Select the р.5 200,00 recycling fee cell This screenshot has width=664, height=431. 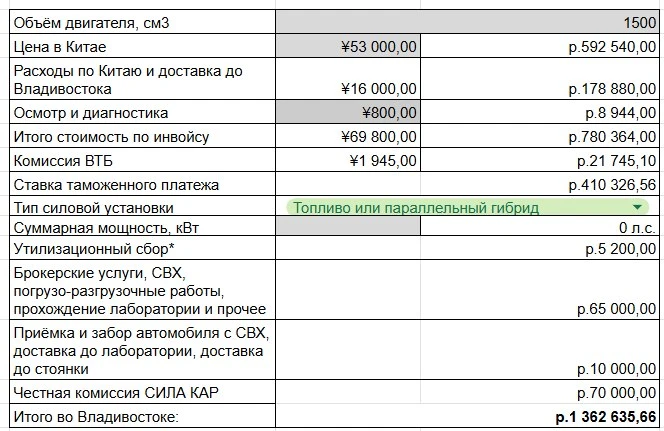pyautogui.click(x=468, y=248)
